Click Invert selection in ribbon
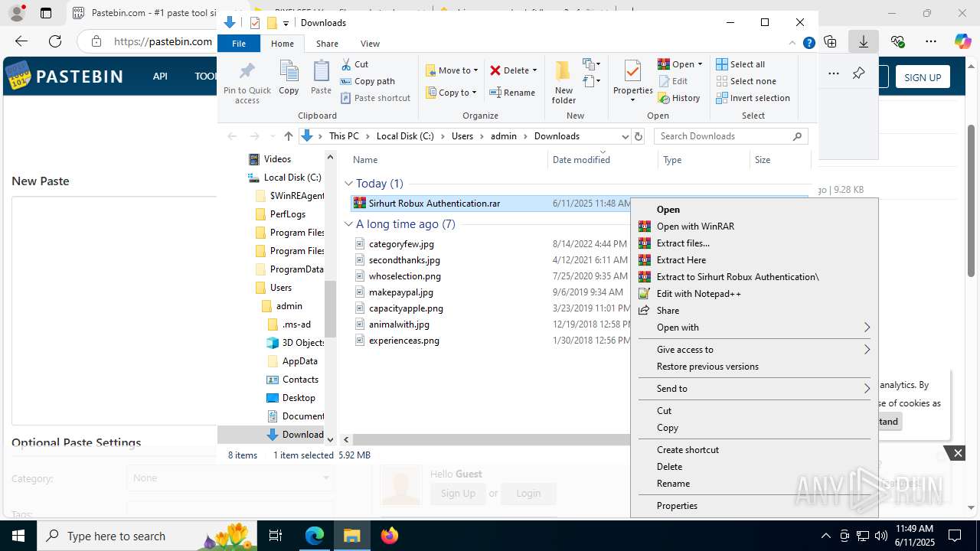The image size is (980, 551). coord(753,98)
